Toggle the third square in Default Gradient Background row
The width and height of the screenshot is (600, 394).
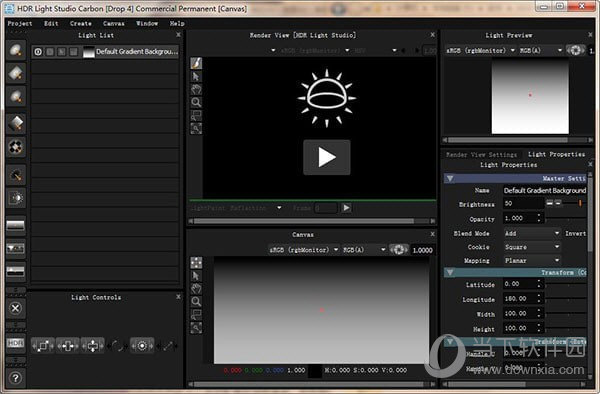62,52
